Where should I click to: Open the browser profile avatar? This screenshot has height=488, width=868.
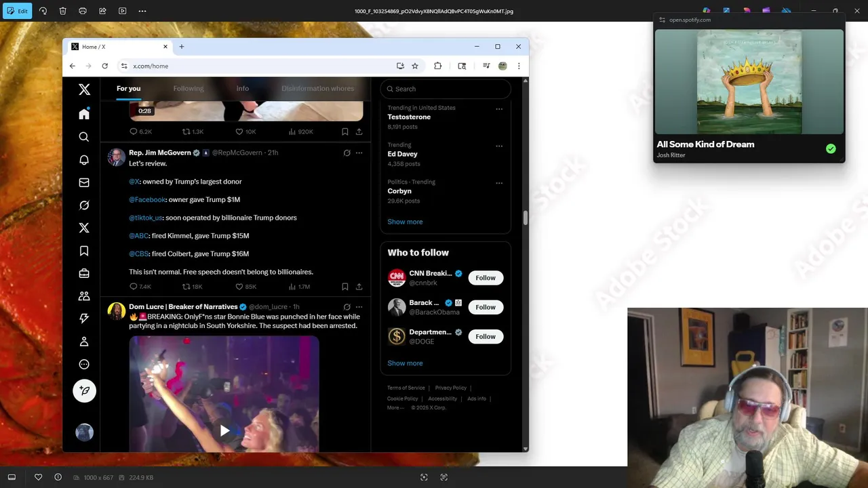(502, 66)
